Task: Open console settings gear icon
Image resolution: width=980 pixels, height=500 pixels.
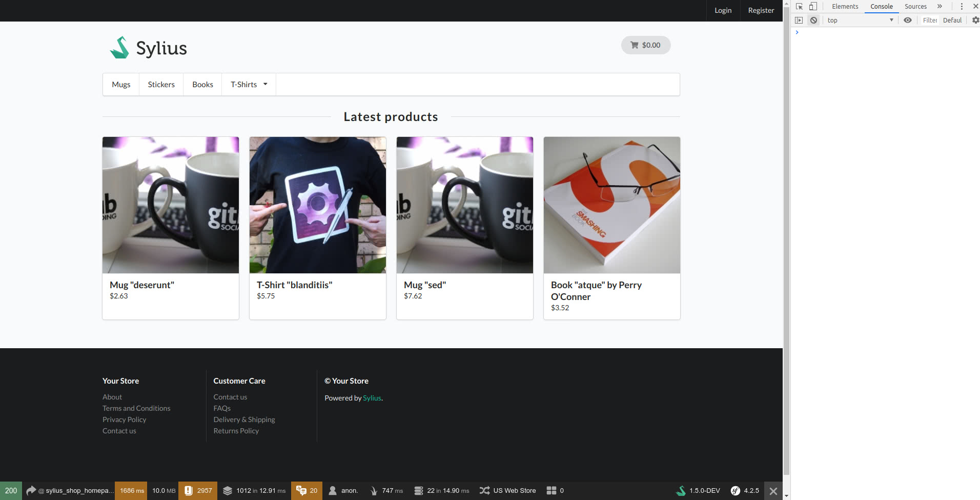Action: click(x=975, y=21)
